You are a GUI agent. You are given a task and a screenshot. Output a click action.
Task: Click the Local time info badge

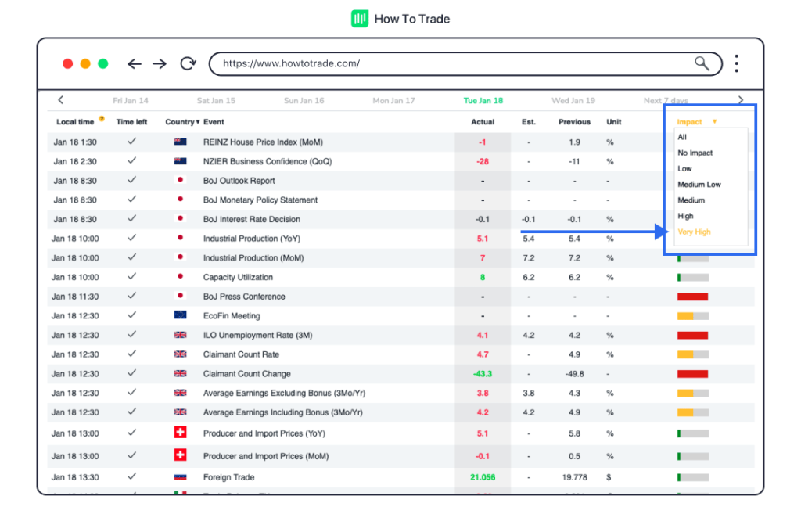[x=102, y=119]
